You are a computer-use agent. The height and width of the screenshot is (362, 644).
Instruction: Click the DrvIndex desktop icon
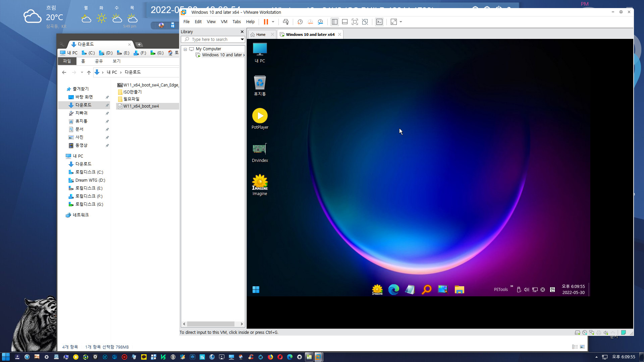[260, 153]
